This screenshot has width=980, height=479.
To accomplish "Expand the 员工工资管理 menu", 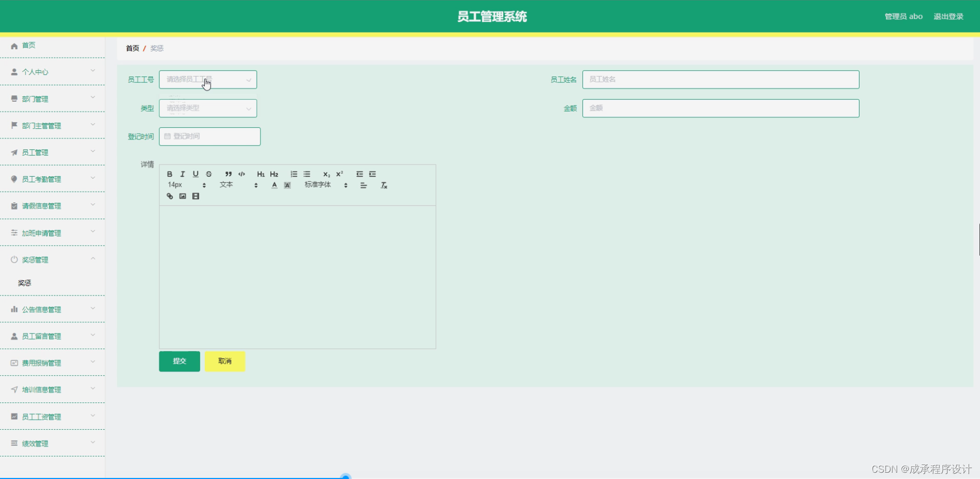I will point(52,416).
